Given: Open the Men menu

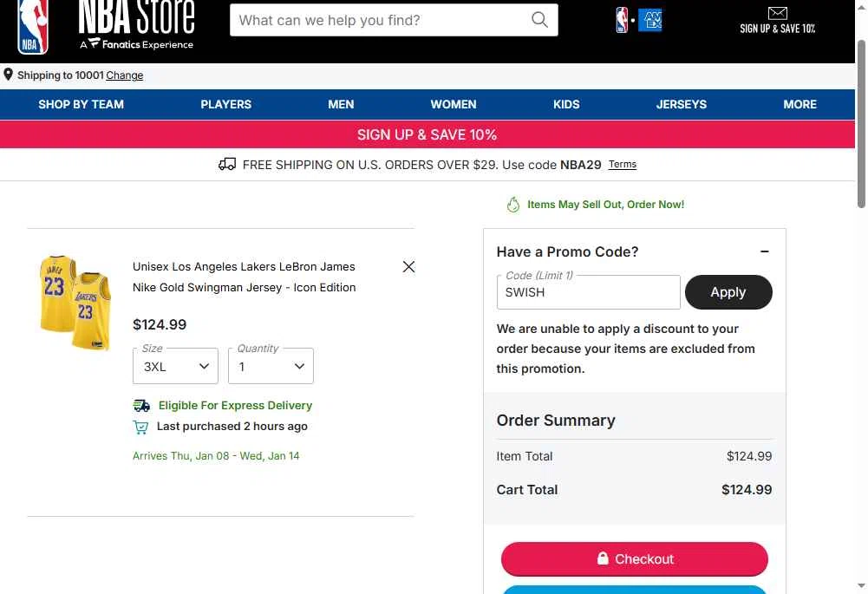Looking at the screenshot, I should click(x=341, y=104).
